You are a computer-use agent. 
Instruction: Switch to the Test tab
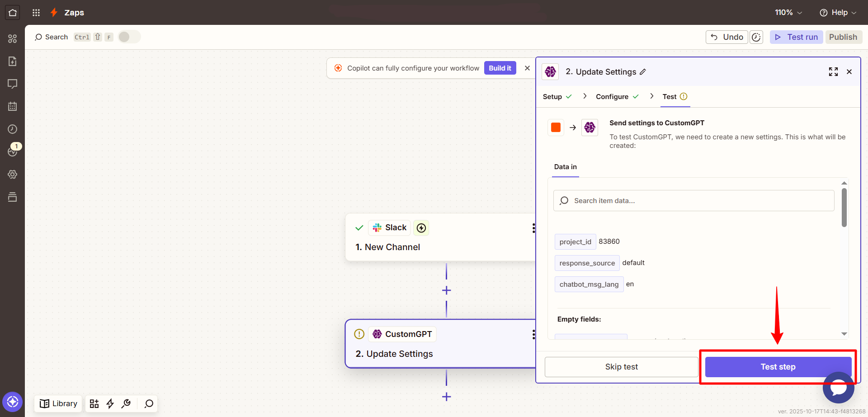point(675,97)
